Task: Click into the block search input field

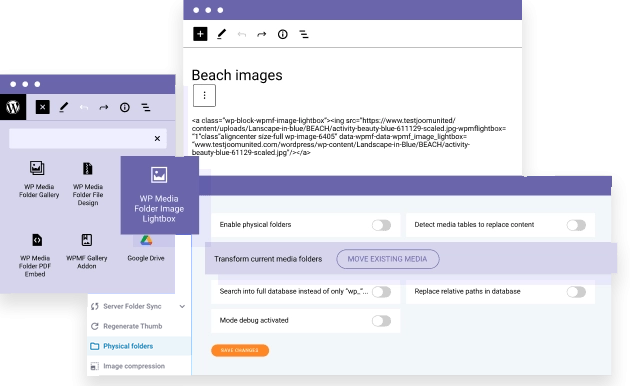Action: [x=88, y=139]
